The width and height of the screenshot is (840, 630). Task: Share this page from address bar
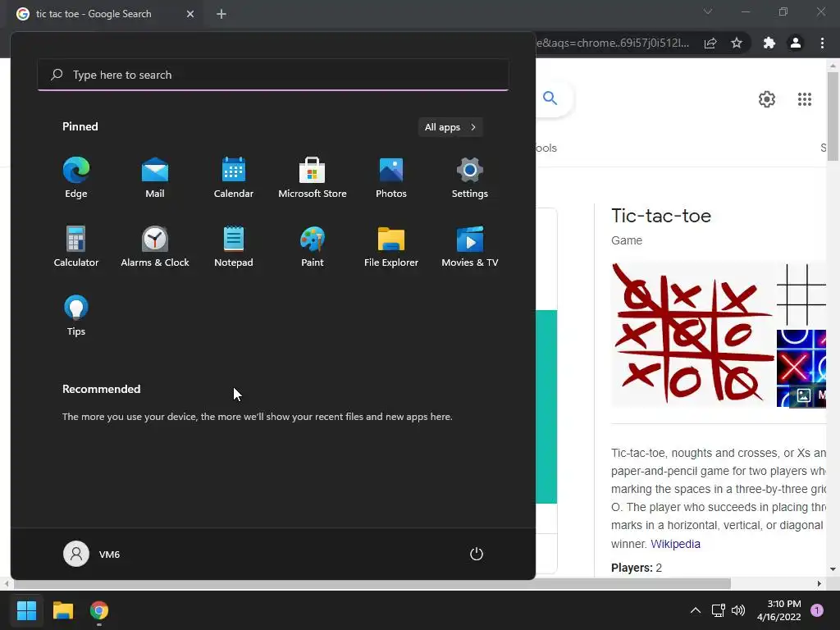point(710,43)
